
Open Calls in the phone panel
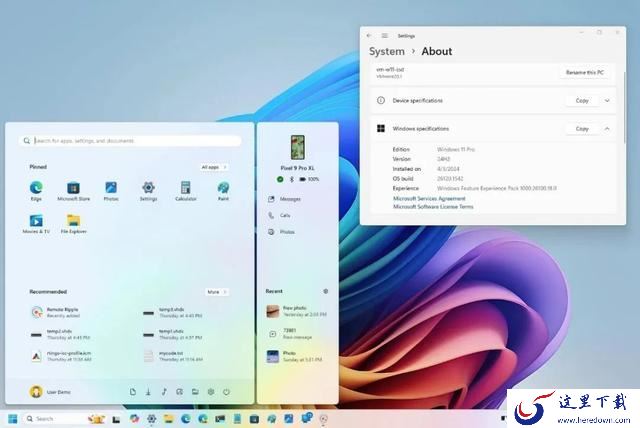click(x=280, y=215)
